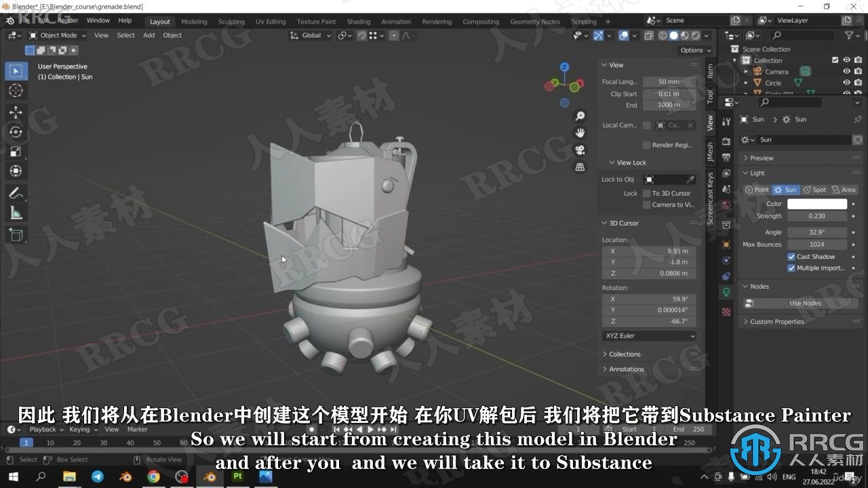Screen dimensions: 868x488
Task: Toggle proportional editing in header
Action: point(394,35)
